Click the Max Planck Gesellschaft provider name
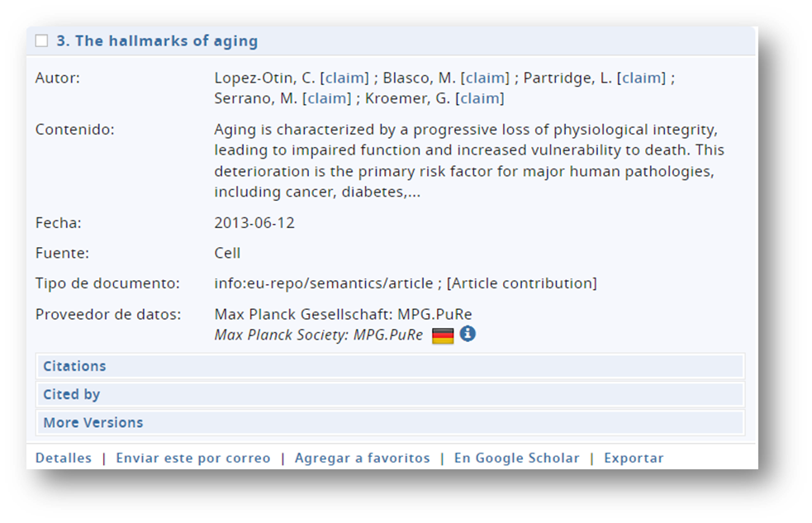The height and width of the screenshot is (523, 812). [343, 314]
